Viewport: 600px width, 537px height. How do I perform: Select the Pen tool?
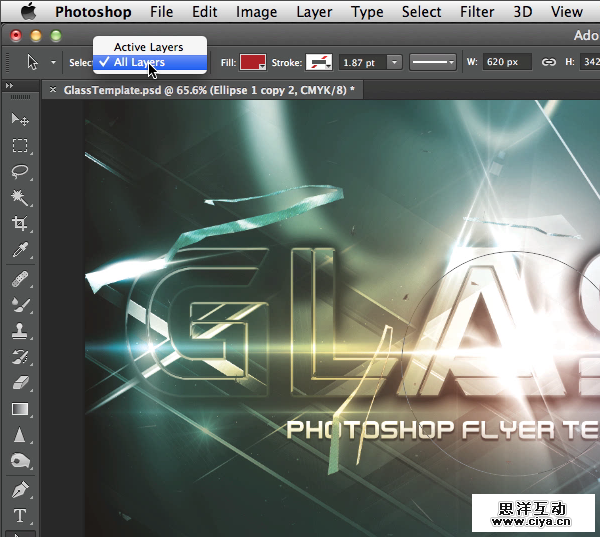(x=20, y=490)
